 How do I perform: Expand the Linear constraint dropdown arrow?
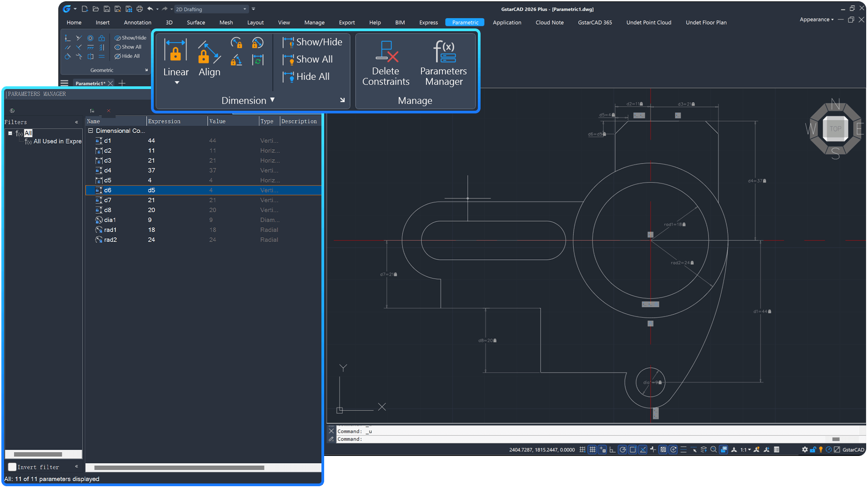coord(176,82)
